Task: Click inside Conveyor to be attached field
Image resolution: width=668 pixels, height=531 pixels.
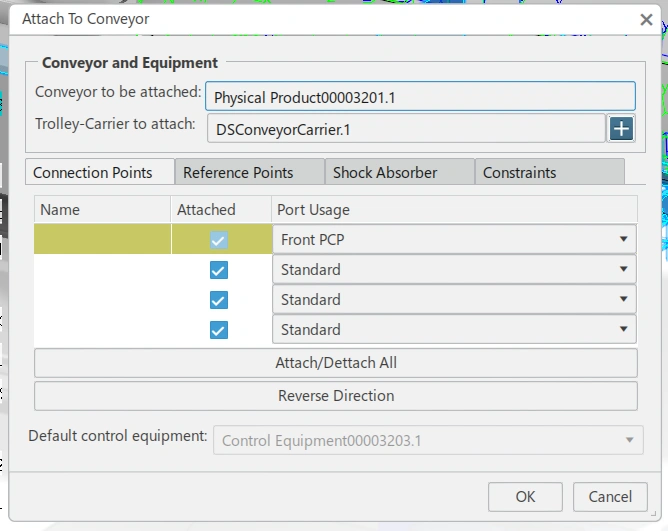Action: click(420, 98)
